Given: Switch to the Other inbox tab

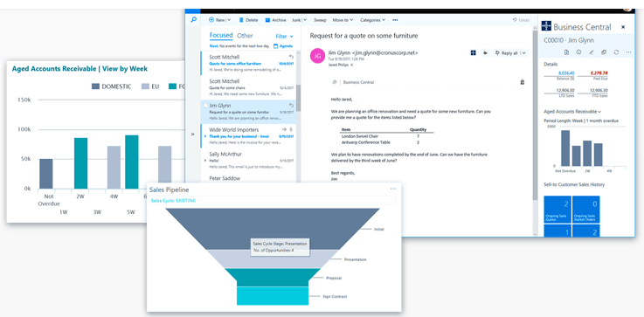Looking at the screenshot, I should tap(245, 36).
